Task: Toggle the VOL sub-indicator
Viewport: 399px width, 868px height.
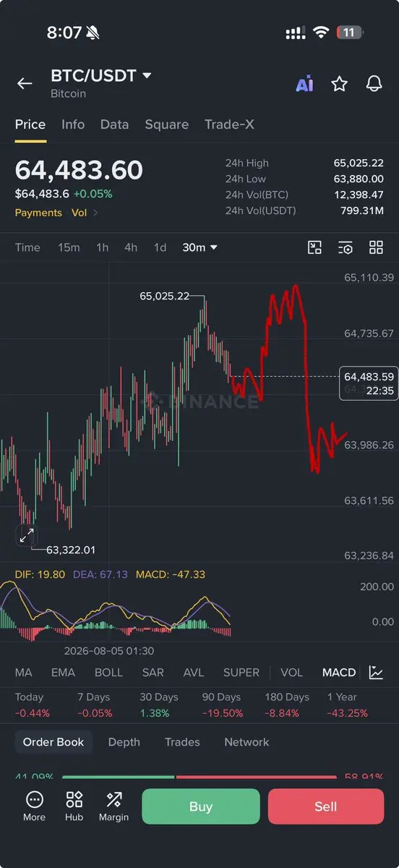Action: [x=291, y=672]
